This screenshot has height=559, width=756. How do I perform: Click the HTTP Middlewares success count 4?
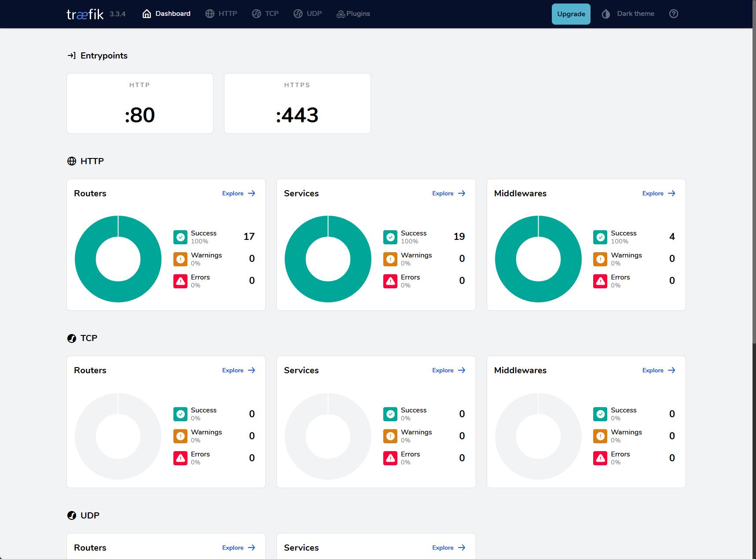click(672, 237)
